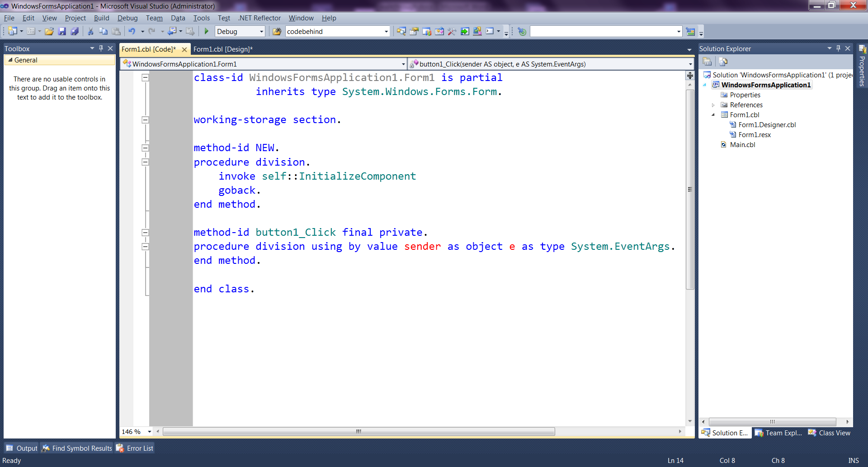Viewport: 868px width, 467px height.
Task: Open the Command Window toolbar icon
Action: coord(490,31)
